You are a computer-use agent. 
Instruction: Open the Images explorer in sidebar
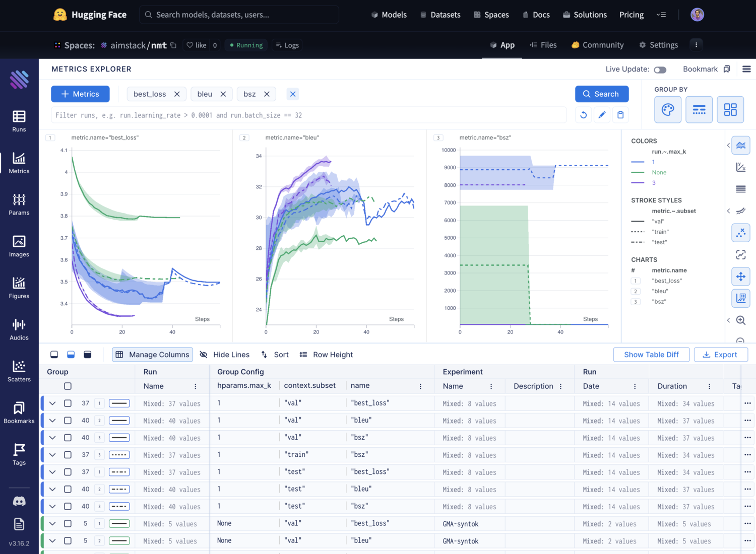19,246
